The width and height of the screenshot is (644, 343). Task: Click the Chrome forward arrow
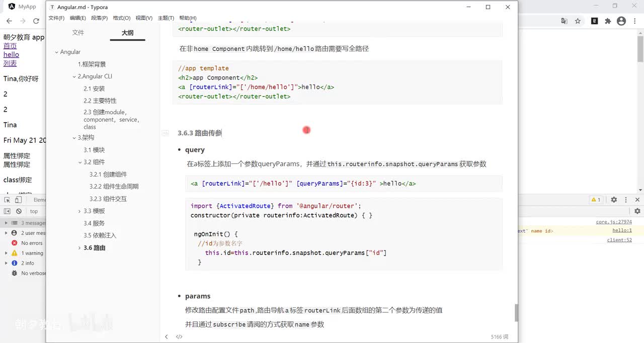point(23,21)
